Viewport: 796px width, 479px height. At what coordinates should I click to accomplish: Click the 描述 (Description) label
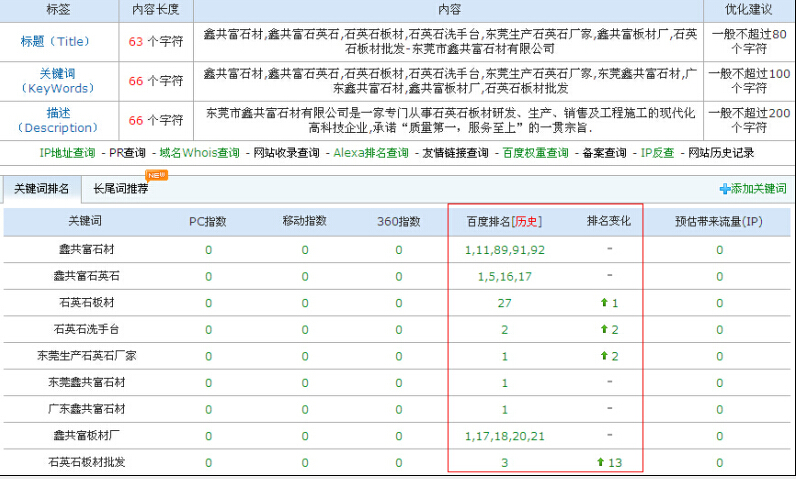57,120
